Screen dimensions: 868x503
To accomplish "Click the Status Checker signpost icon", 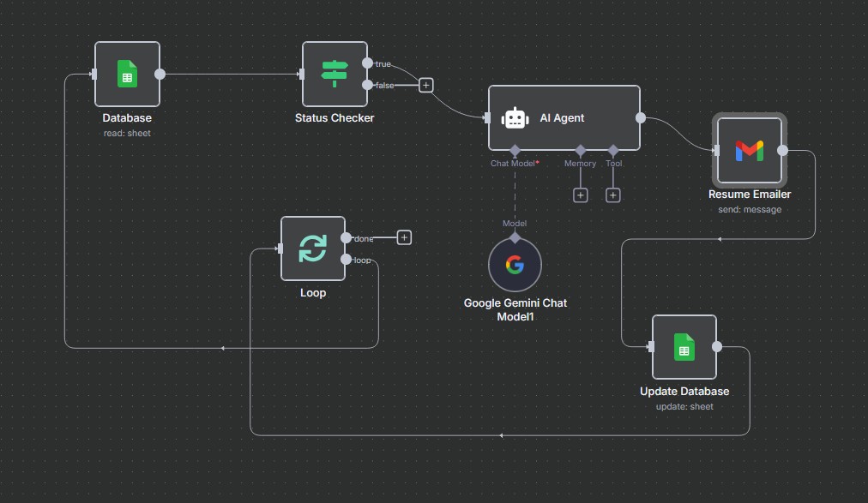I will tap(335, 74).
